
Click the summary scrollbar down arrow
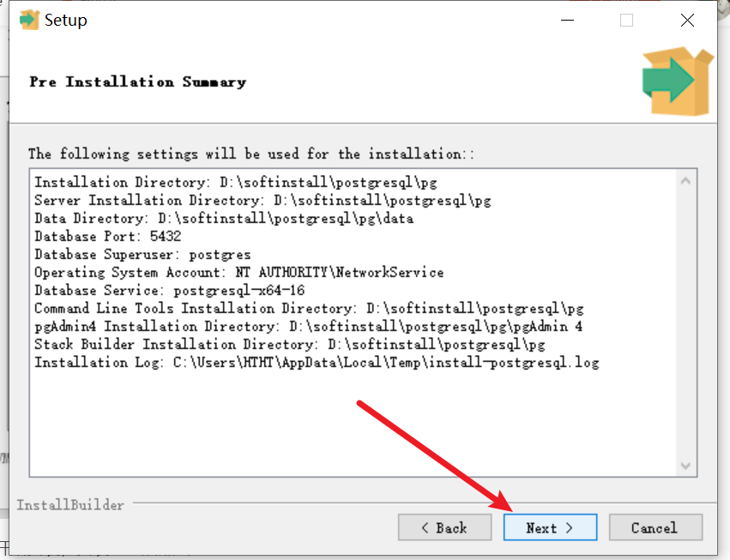pyautogui.click(x=685, y=466)
